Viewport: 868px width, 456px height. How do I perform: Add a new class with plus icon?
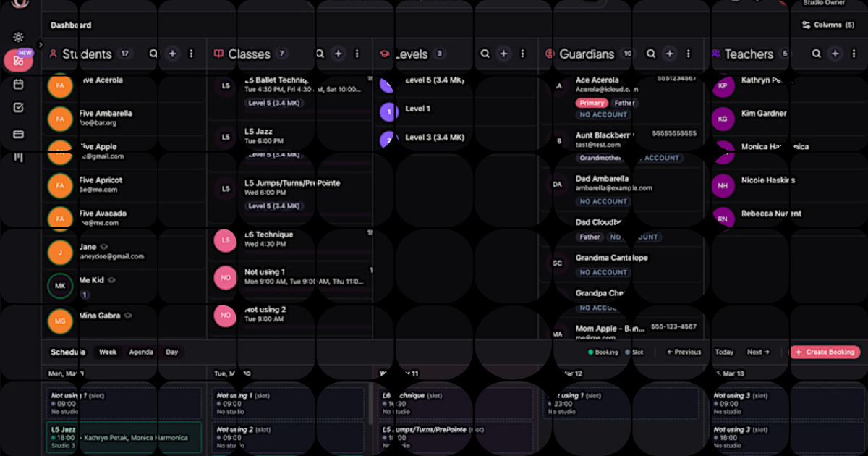(338, 54)
